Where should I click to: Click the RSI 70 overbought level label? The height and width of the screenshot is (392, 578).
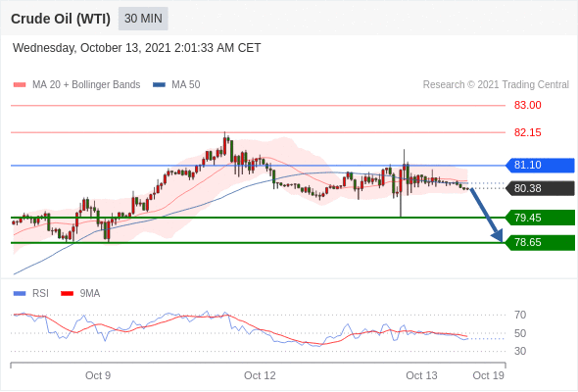click(520, 315)
